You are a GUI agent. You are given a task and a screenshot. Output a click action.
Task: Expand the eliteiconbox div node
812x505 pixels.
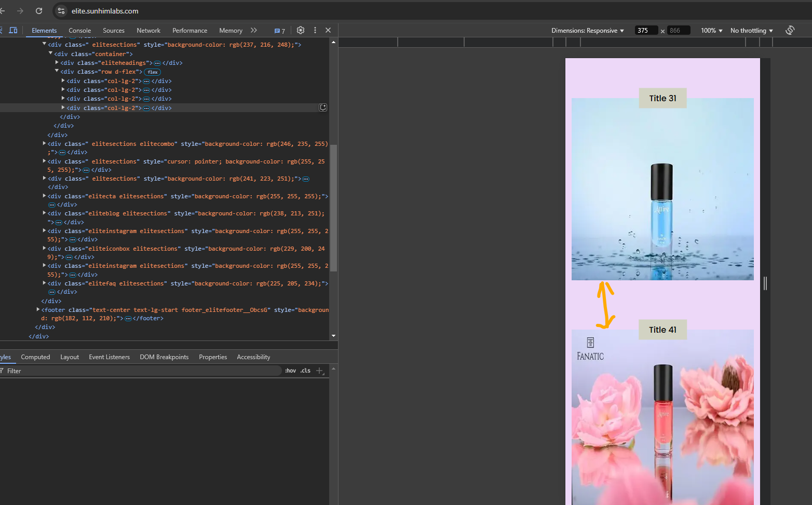point(44,248)
